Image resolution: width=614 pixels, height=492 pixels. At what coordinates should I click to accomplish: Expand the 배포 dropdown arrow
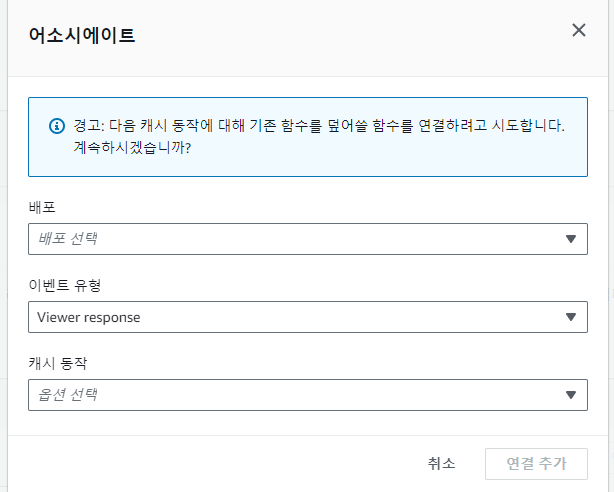571,239
